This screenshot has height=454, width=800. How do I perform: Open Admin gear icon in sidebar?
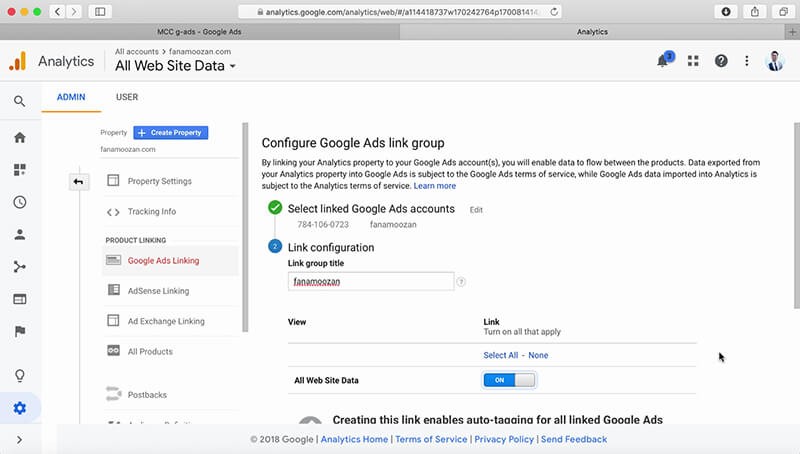[x=19, y=408]
